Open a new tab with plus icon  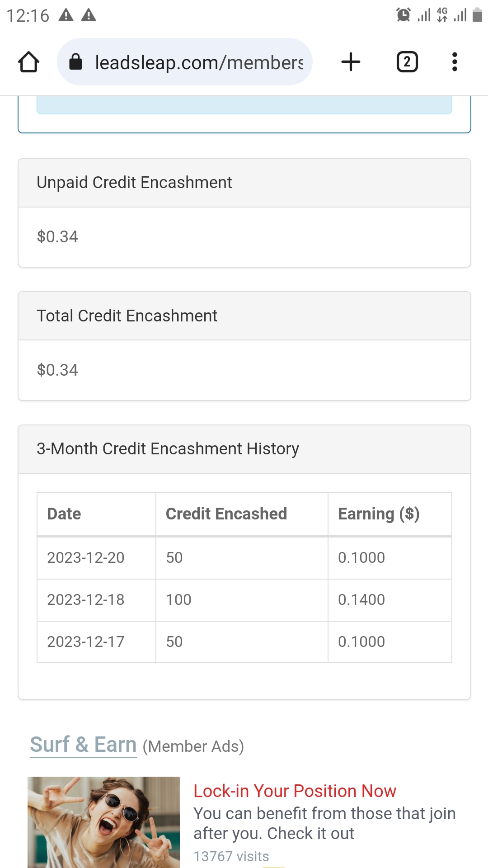351,62
